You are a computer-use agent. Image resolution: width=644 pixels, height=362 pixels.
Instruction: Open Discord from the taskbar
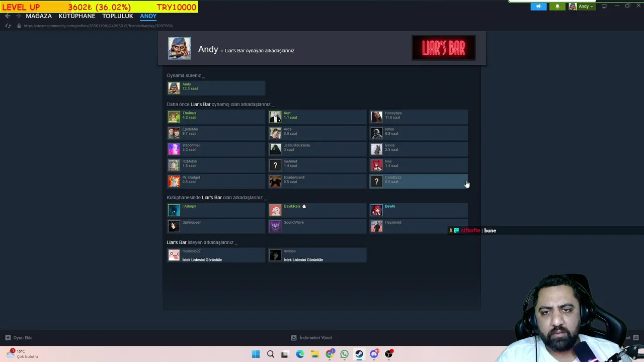374,354
